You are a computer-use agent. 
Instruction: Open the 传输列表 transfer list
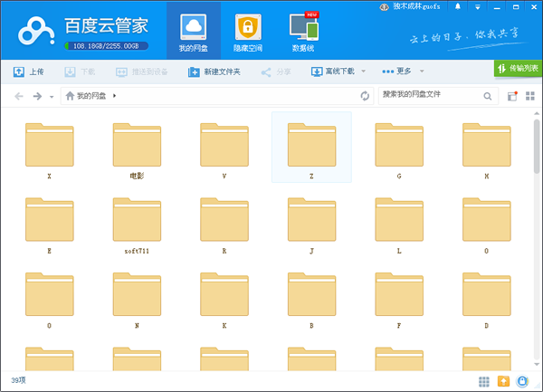click(518, 68)
